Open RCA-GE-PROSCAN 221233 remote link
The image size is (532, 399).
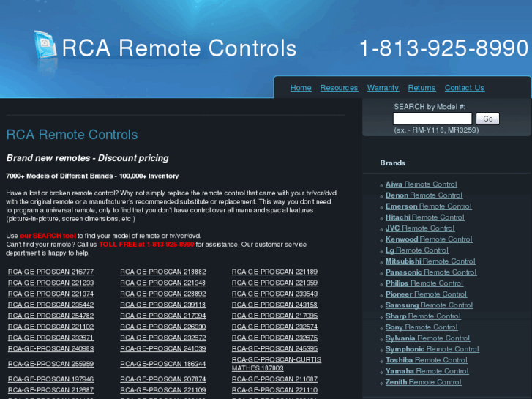pyautogui.click(x=51, y=283)
